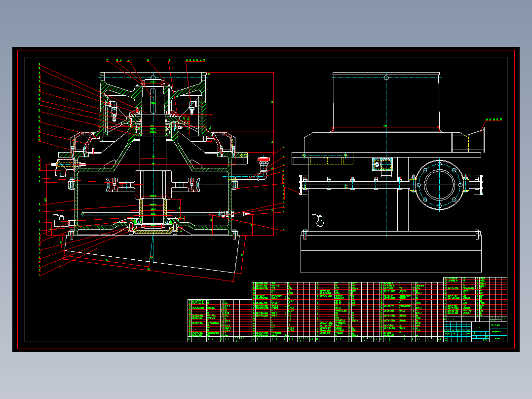Click the leftmost parts list table block

[x=220, y=320]
